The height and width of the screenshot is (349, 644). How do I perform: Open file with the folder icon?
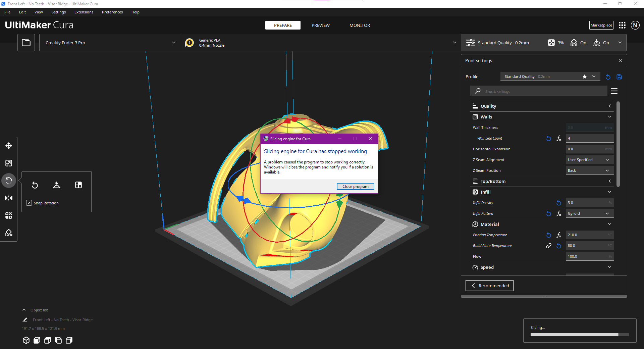(x=26, y=43)
